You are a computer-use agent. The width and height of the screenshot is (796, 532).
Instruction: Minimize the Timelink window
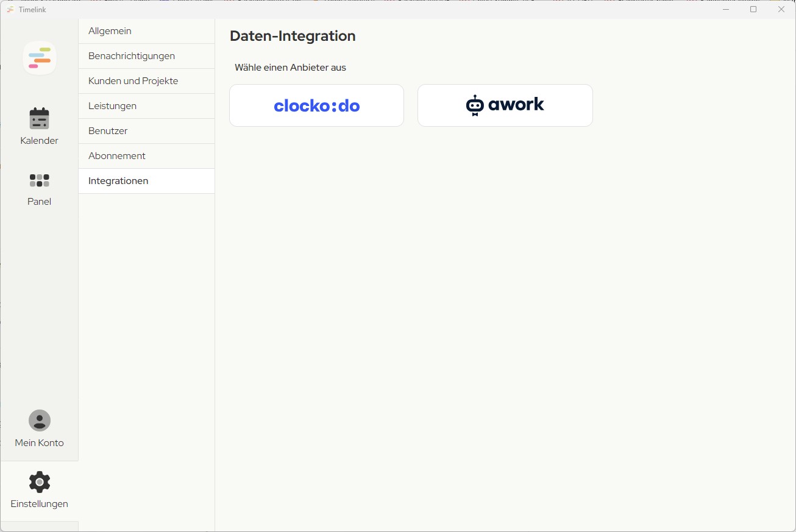(726, 9)
